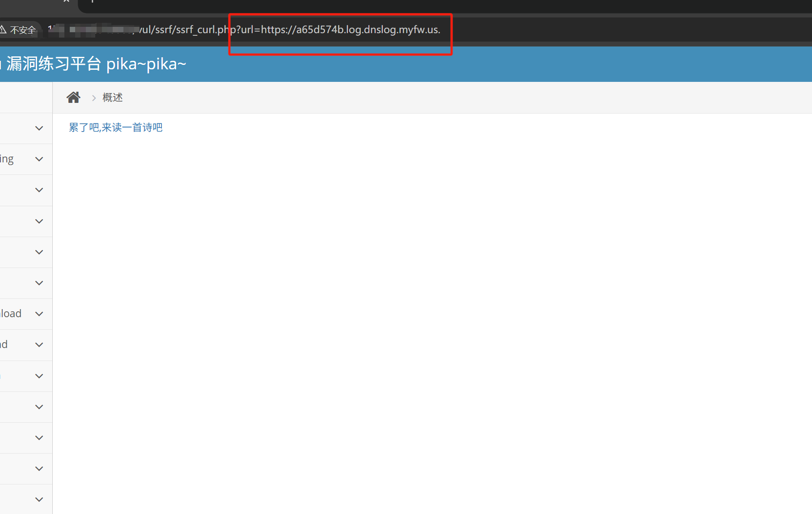Open the 累了吧,来读一首诗吧 link
The width and height of the screenshot is (812, 514).
[x=115, y=127]
